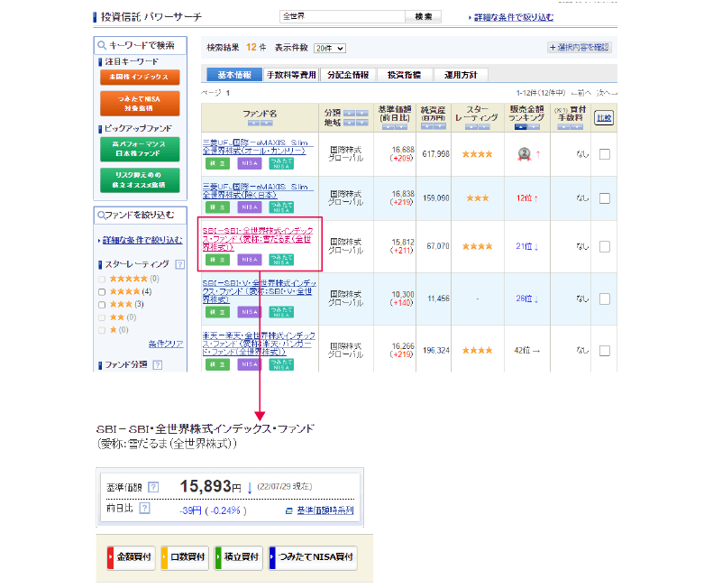Screen dimensions: 722x588
Task: Sort ファンド名 column descending with down arrow
Action: pos(267,123)
